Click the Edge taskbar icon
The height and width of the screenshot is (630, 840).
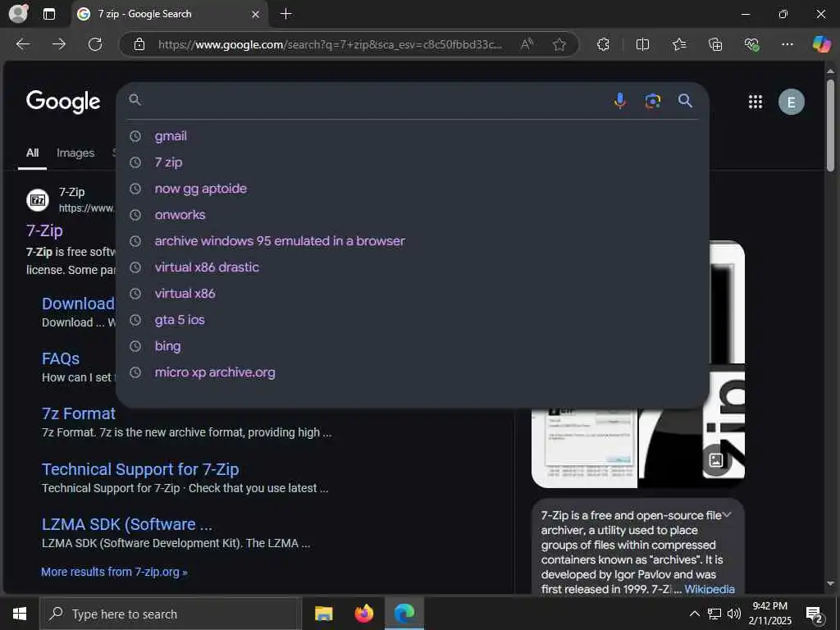click(404, 614)
